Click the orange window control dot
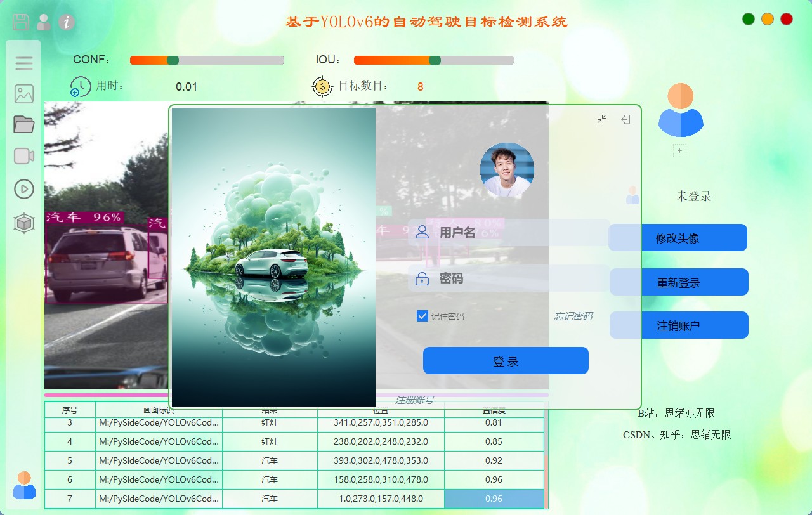This screenshot has height=515, width=812. coord(768,19)
